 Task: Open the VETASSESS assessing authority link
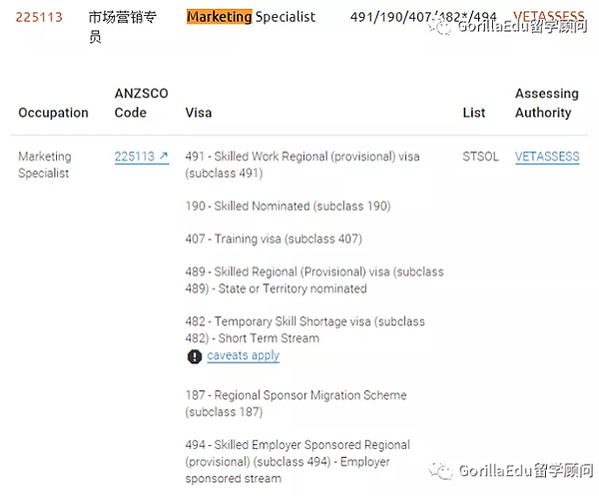(x=547, y=157)
